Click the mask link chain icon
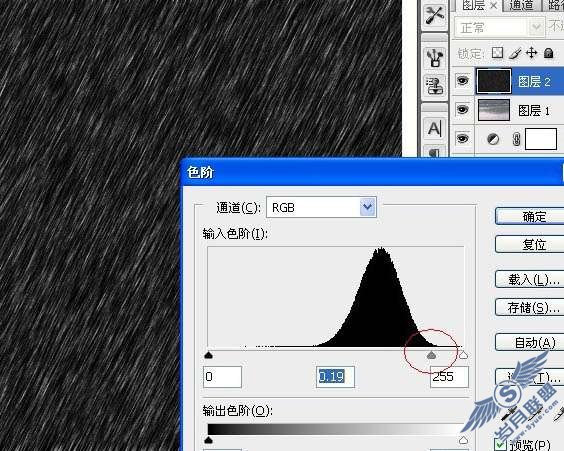564x451 pixels. pos(517,139)
